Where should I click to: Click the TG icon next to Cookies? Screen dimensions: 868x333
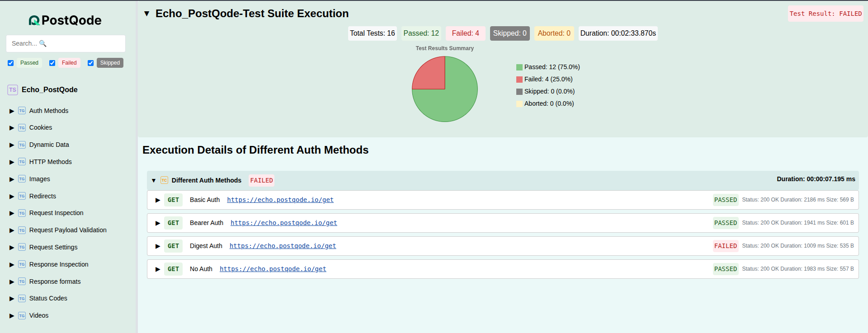pos(22,128)
